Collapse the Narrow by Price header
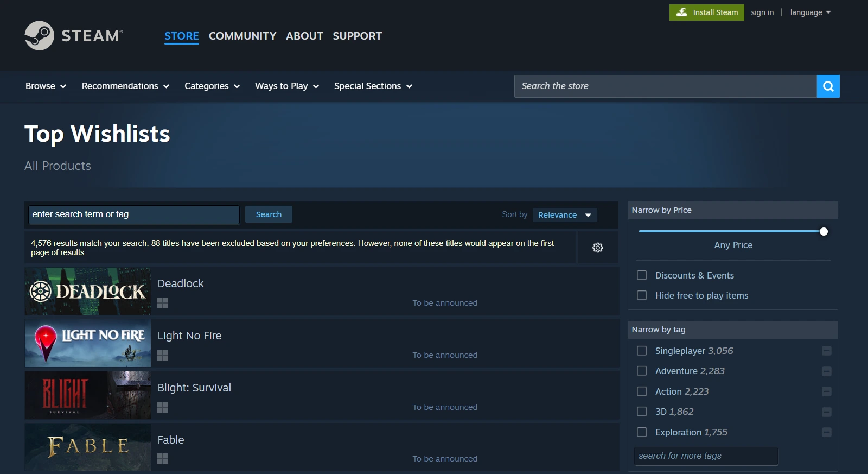The image size is (868, 474). 733,210
